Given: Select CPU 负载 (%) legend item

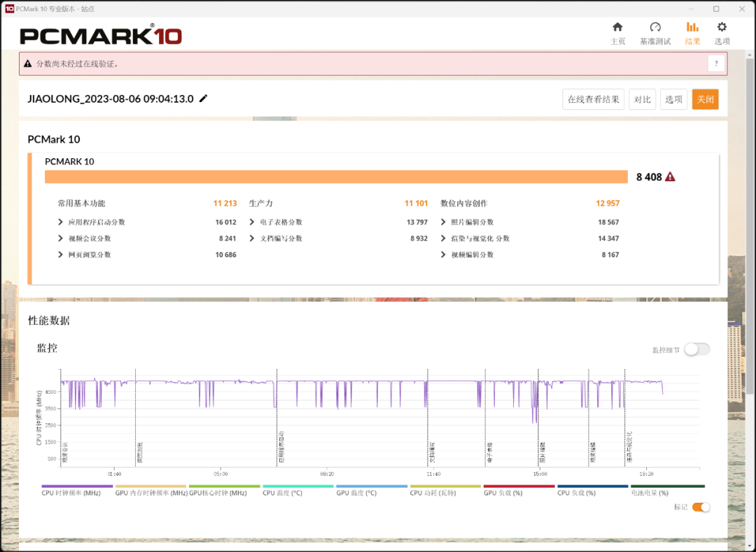Looking at the screenshot, I should click(x=593, y=490).
